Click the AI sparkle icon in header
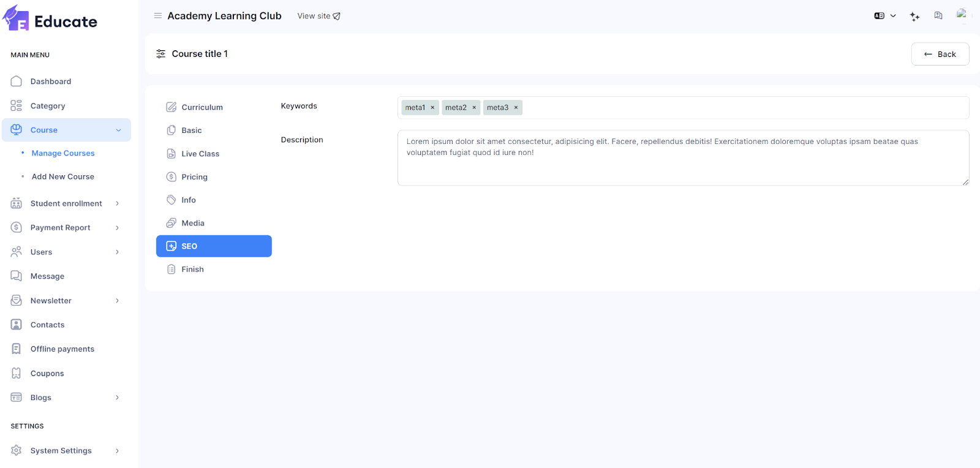Image resolution: width=980 pixels, height=468 pixels. click(x=914, y=17)
